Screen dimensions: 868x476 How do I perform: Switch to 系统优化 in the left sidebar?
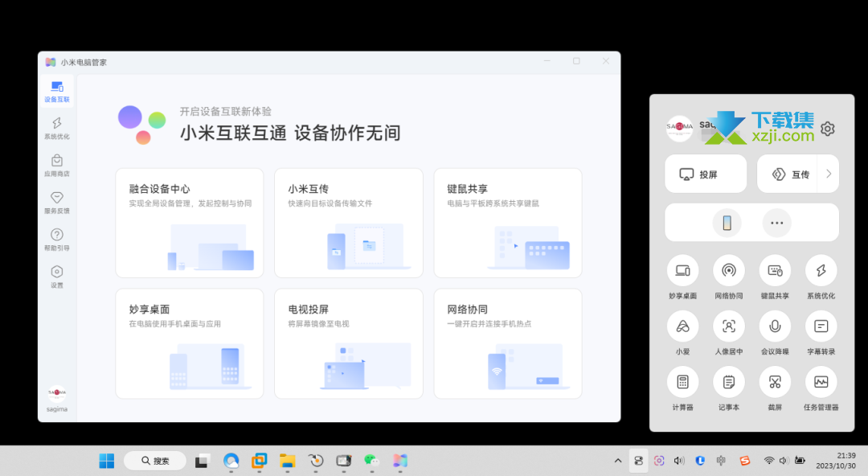[x=57, y=128]
